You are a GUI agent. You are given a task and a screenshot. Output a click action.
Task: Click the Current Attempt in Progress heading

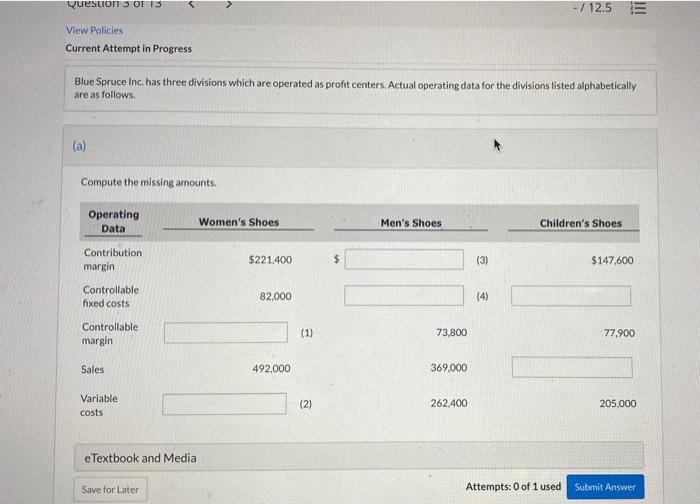(129, 48)
